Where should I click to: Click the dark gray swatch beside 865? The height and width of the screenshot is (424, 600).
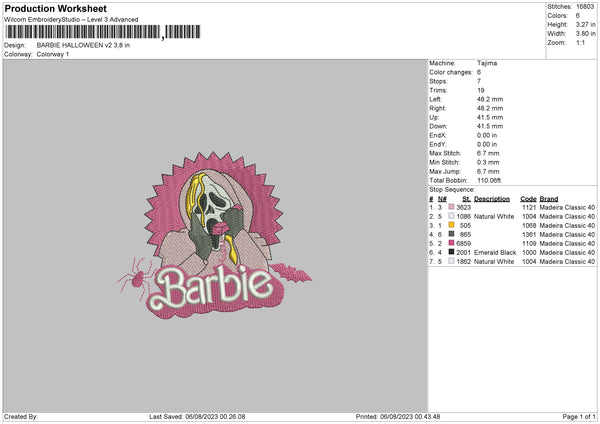tap(452, 234)
